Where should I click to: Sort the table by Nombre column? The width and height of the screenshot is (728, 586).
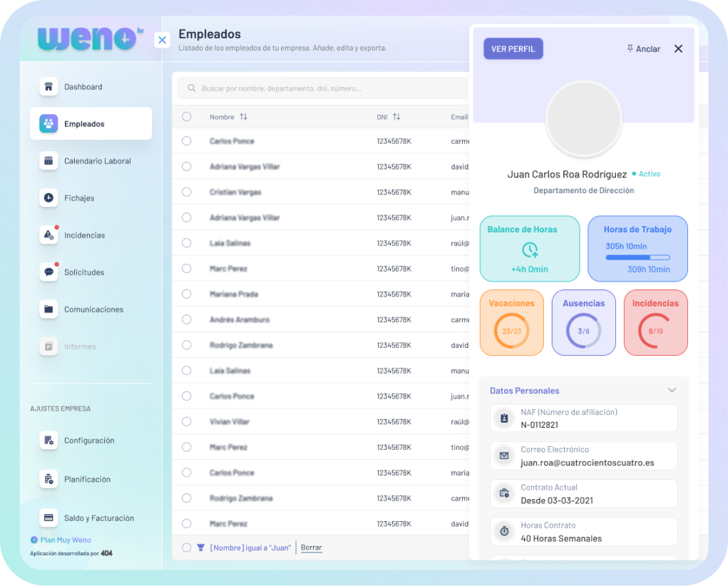click(x=243, y=117)
